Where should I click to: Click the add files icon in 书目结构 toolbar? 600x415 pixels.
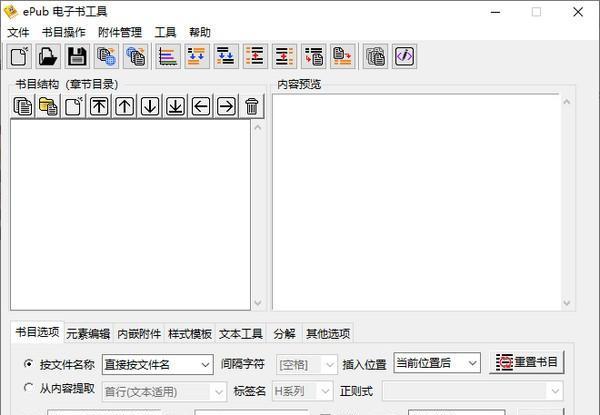tap(23, 106)
